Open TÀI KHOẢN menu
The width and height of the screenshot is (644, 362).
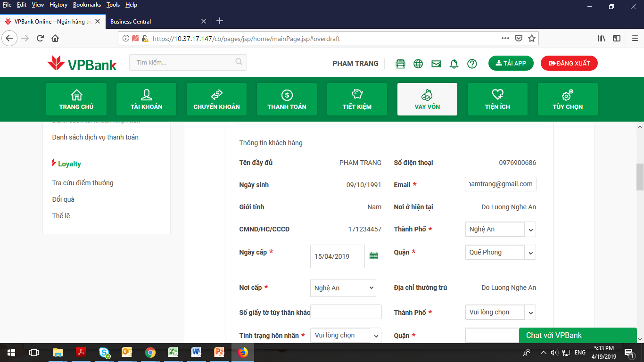pos(147,99)
